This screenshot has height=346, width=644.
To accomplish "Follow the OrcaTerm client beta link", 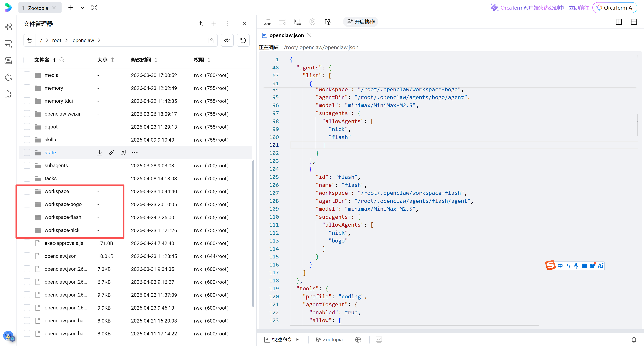I will tap(540, 8).
